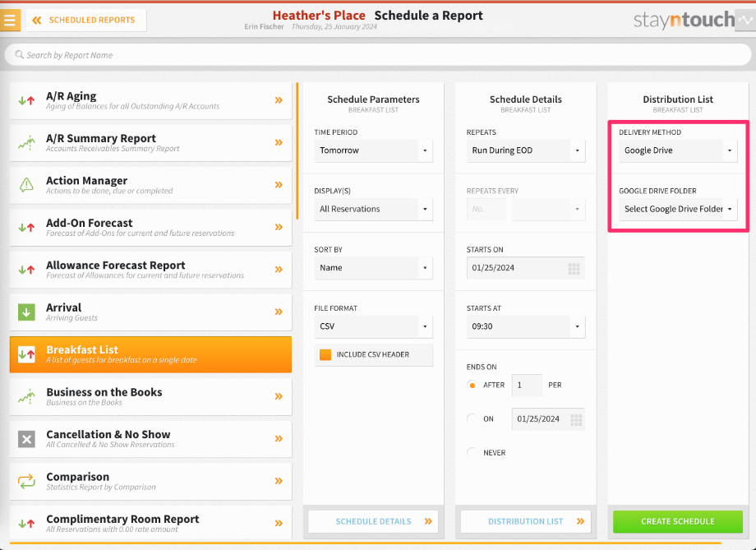The width and height of the screenshot is (756, 550).
Task: Click the search magnifier icon
Action: pos(19,54)
